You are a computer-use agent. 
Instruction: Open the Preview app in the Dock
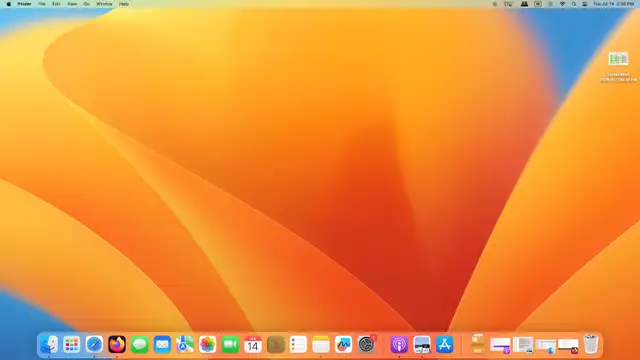pyautogui.click(x=422, y=344)
